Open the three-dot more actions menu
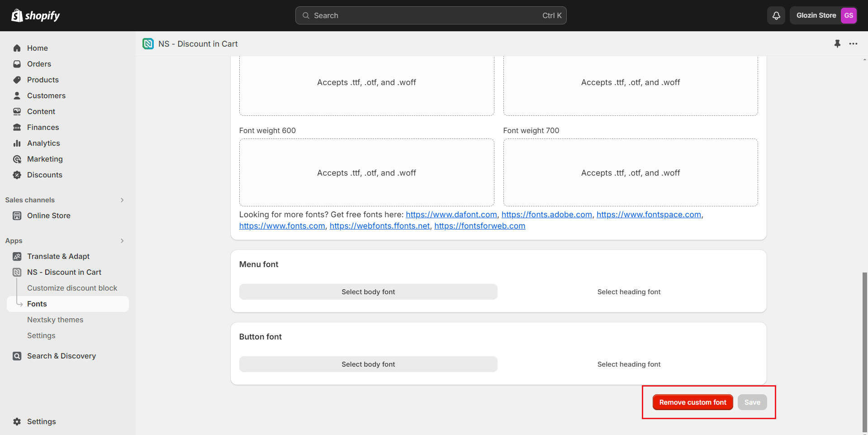The height and width of the screenshot is (435, 868). click(x=853, y=44)
